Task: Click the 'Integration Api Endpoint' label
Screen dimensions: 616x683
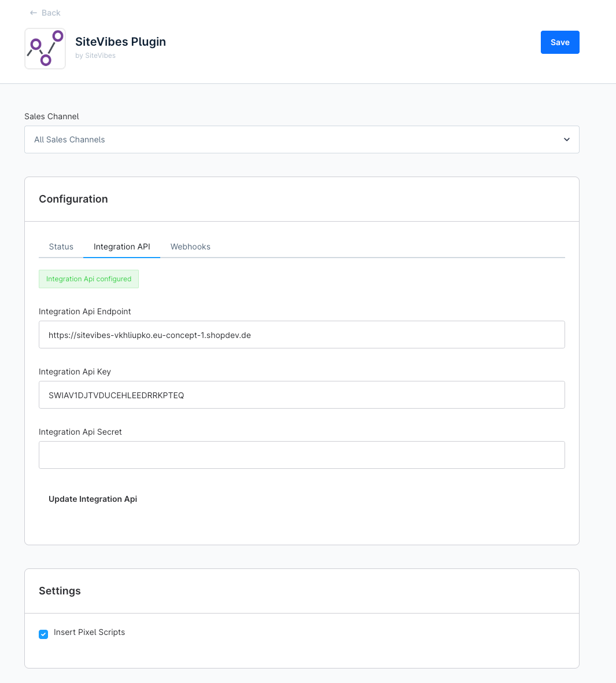Action: (x=85, y=311)
